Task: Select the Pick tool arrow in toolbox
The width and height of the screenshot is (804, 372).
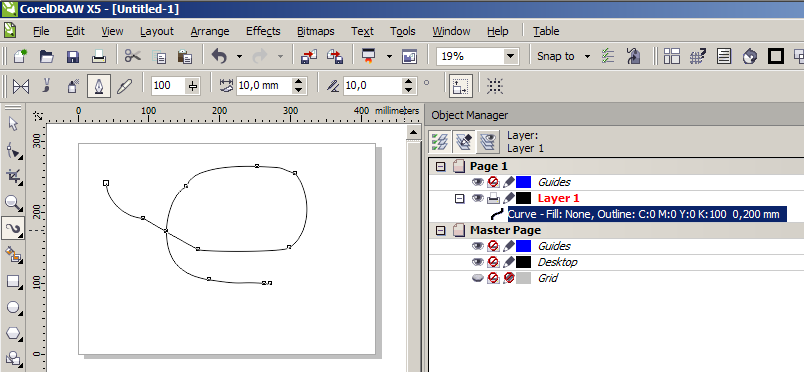Action: coord(13,124)
